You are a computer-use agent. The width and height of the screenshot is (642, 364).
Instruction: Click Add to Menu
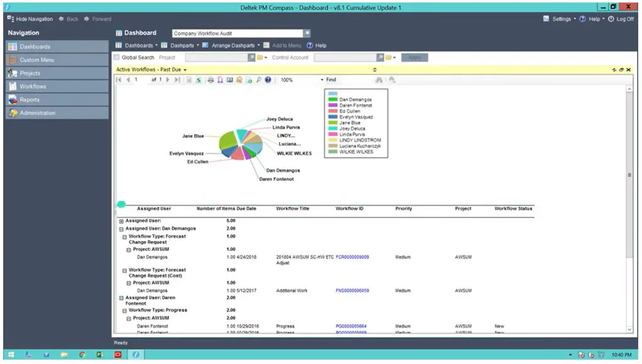point(282,45)
